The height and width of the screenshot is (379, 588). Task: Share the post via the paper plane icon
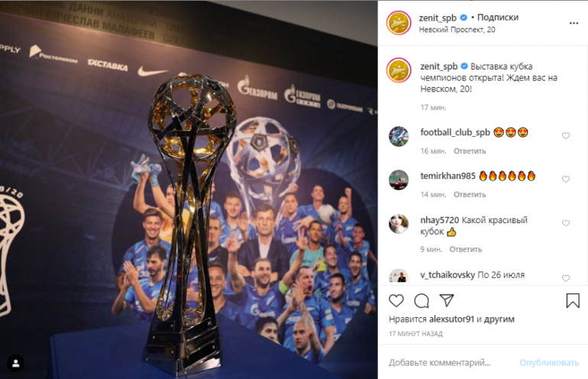[x=447, y=300]
